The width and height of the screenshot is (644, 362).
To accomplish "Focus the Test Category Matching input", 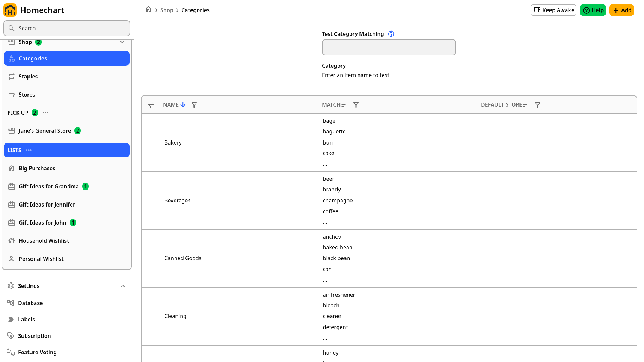I will point(389,47).
